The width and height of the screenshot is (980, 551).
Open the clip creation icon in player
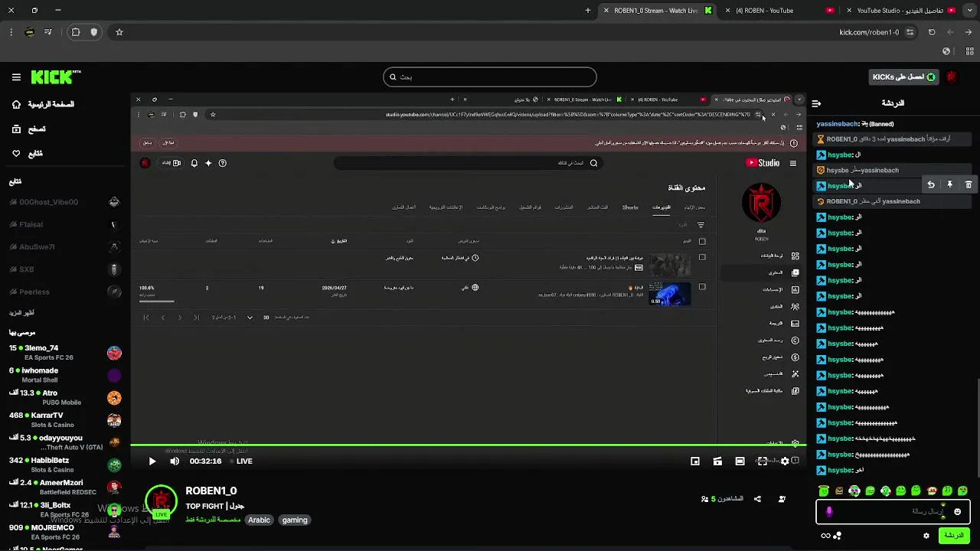pyautogui.click(x=717, y=461)
